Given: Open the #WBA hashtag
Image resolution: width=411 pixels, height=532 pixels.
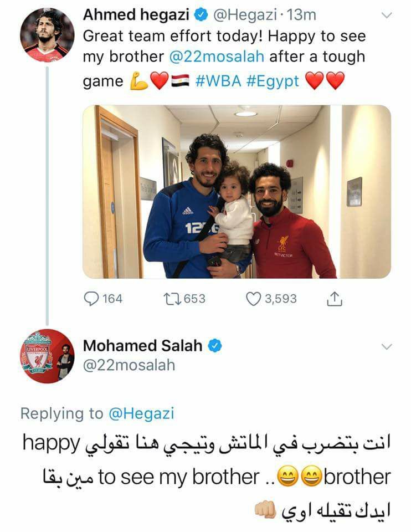Looking at the screenshot, I should pyautogui.click(x=218, y=81).
